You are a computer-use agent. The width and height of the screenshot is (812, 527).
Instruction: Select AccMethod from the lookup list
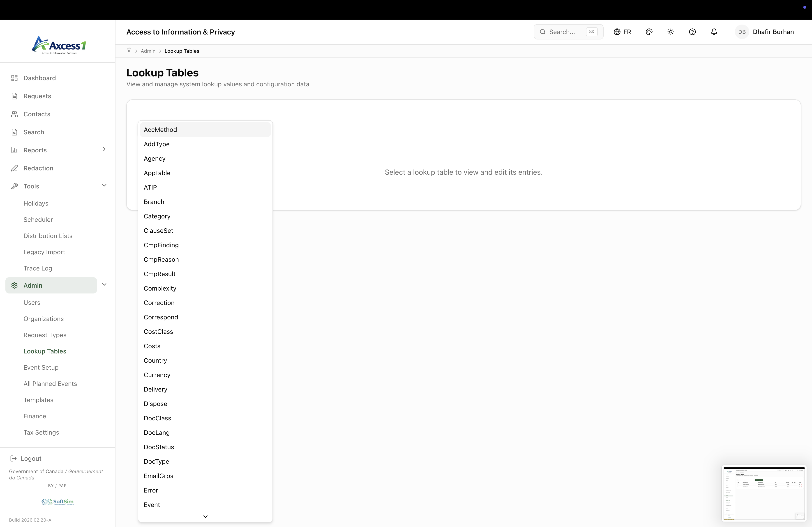point(160,130)
